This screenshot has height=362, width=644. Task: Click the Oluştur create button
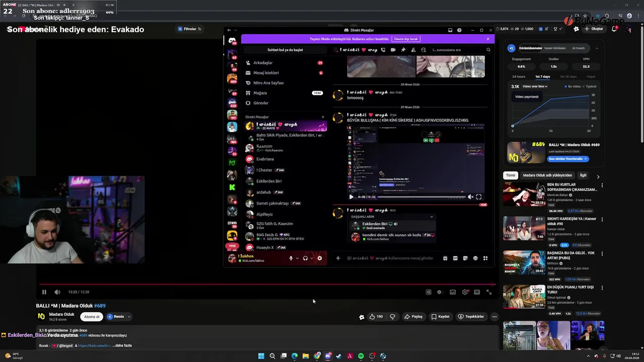click(594, 29)
